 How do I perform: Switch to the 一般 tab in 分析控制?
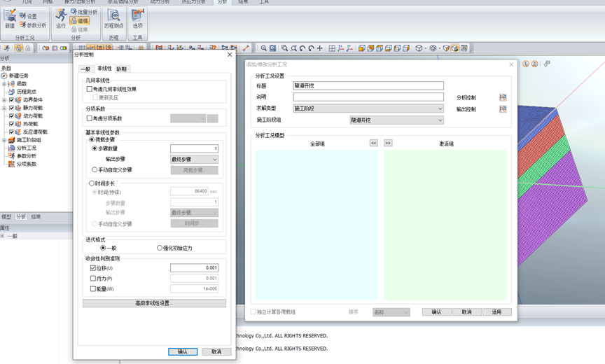[86, 69]
